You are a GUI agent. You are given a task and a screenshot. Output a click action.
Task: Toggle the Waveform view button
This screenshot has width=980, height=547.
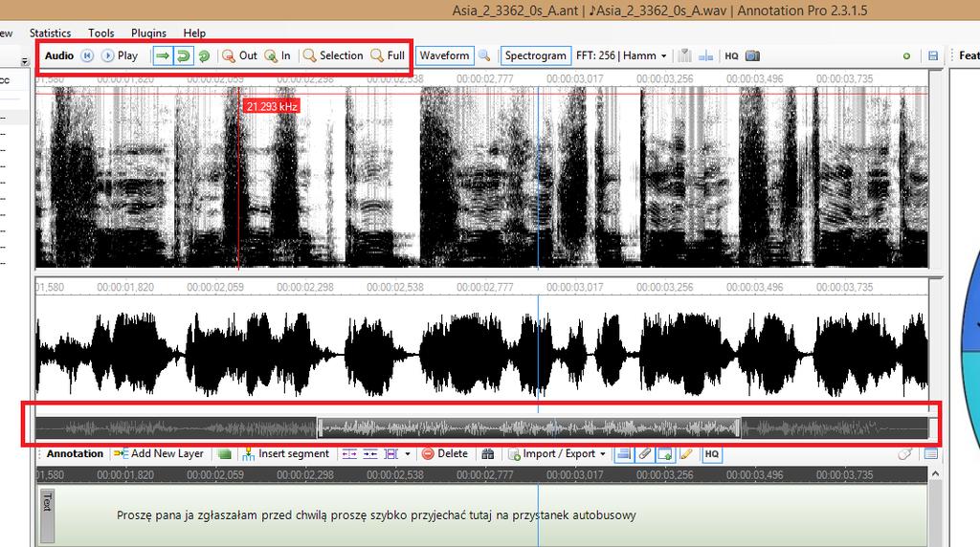point(444,55)
